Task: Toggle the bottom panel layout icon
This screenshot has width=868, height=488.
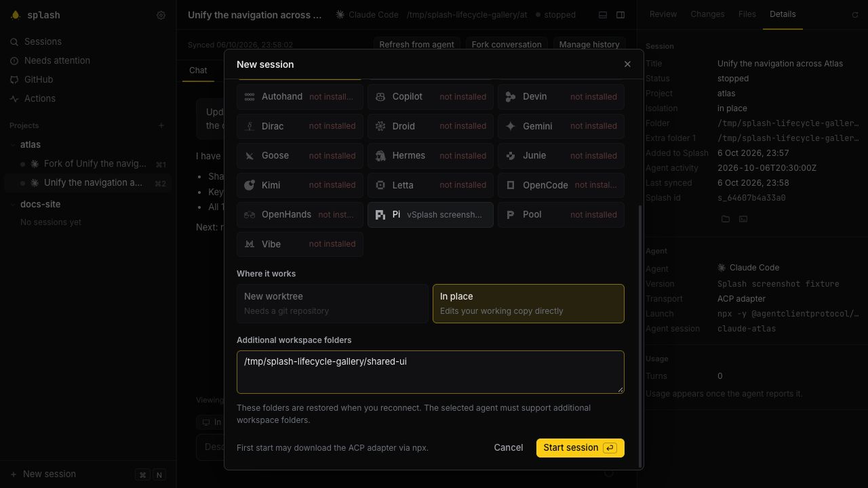Action: point(603,15)
